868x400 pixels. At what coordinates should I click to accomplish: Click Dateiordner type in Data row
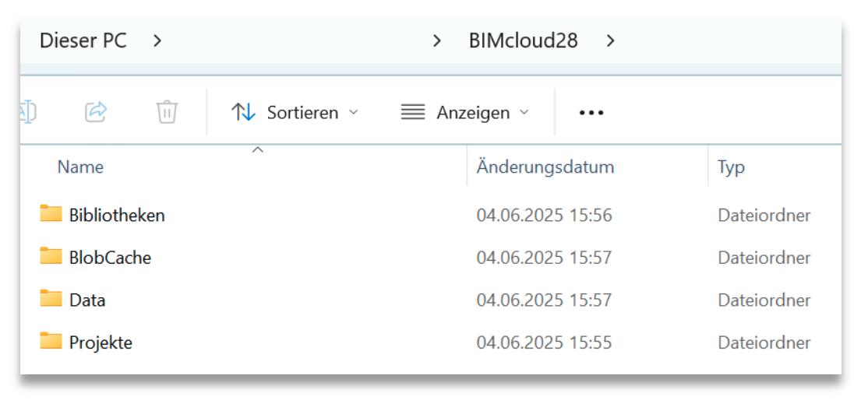coord(764,300)
